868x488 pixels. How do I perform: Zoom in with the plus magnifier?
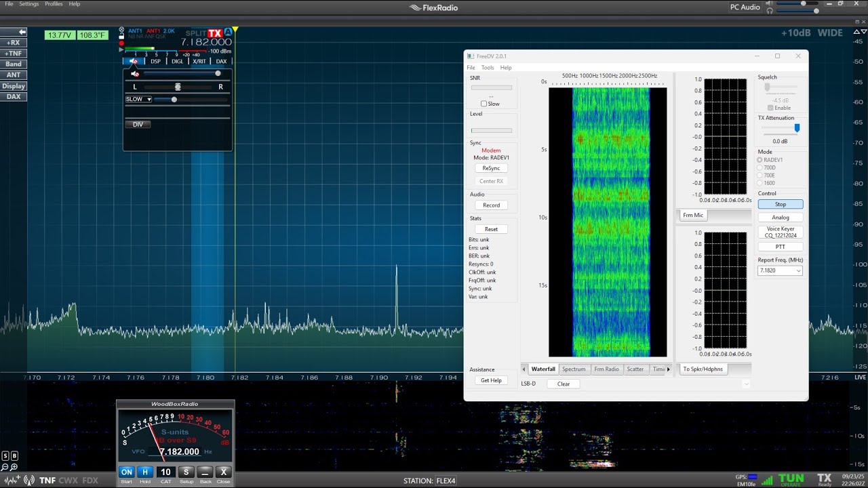click(x=14, y=467)
